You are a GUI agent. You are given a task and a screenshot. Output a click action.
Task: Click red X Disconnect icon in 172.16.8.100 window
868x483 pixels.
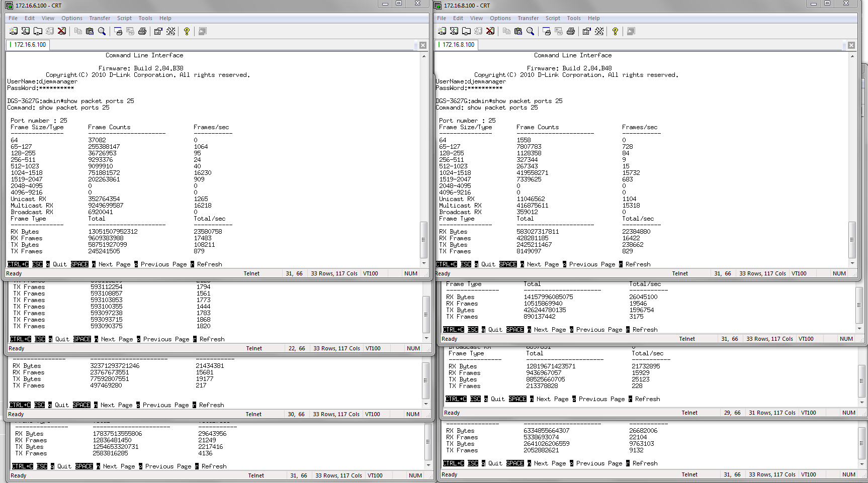coord(490,31)
